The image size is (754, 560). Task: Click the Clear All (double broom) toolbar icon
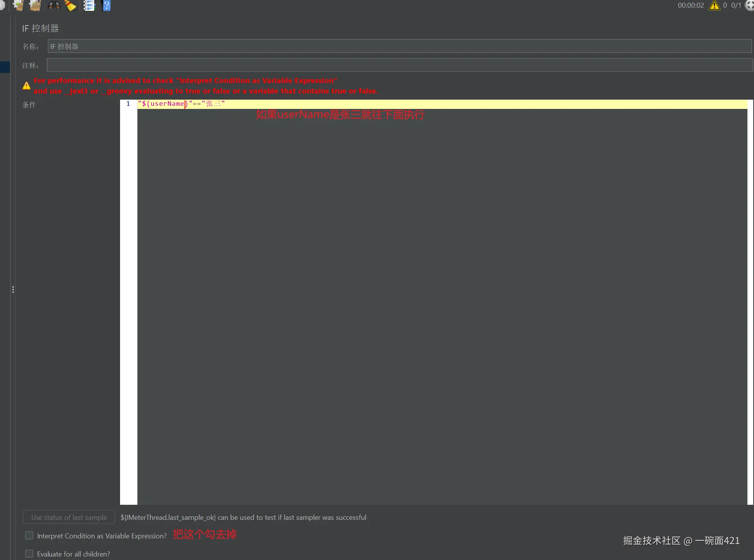point(35,5)
